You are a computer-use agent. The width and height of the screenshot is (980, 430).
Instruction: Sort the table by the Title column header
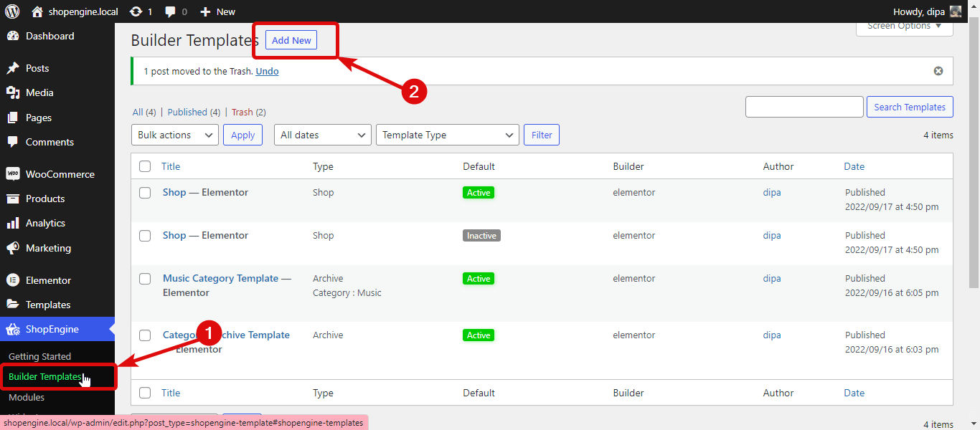click(171, 166)
